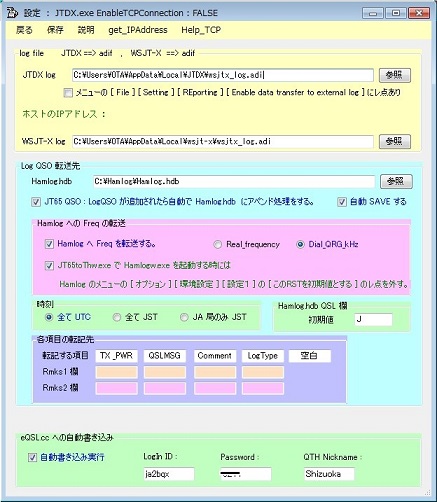Click the JTDX log path field
This screenshot has height=502, width=437.
pos(222,75)
